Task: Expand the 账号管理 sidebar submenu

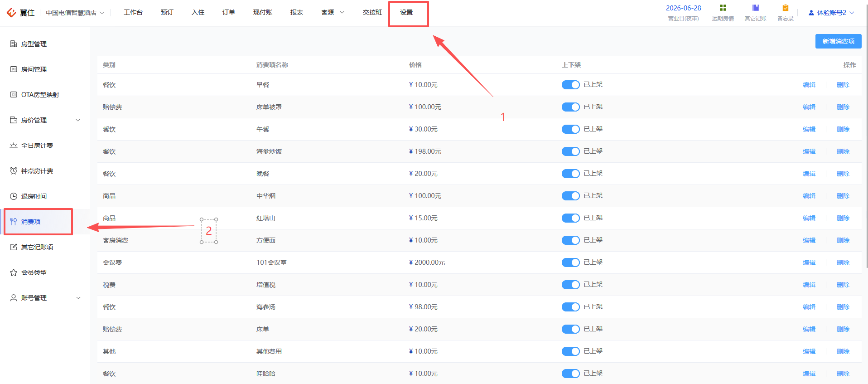Action: point(45,298)
